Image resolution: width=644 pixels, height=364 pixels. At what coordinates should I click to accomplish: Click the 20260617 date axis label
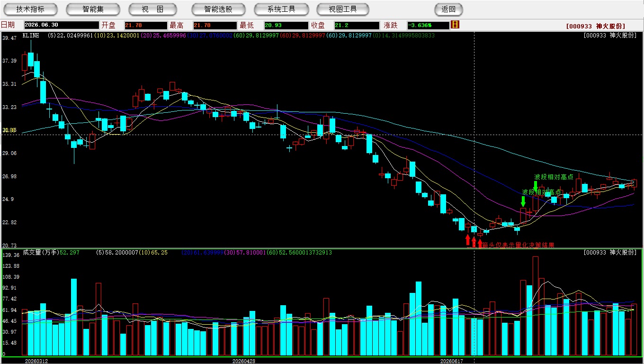click(x=451, y=361)
